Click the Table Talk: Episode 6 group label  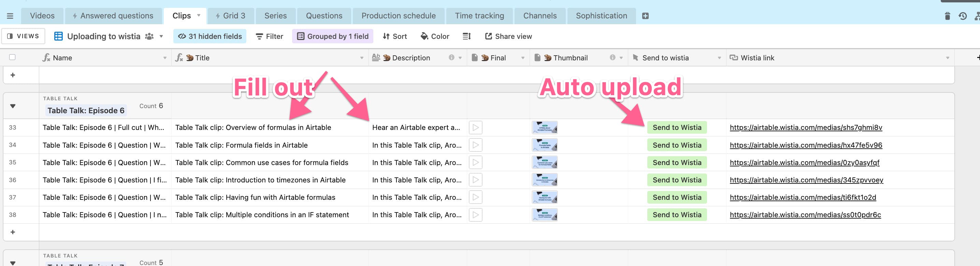pos(86,110)
